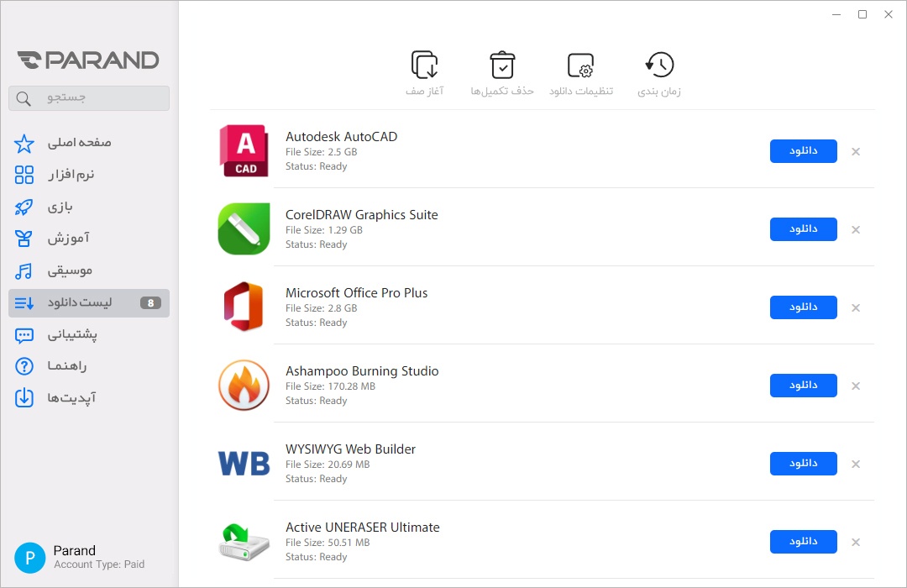Image resolution: width=907 pixels, height=588 pixels.
Task: Maximize the Parand window
Action: (862, 14)
